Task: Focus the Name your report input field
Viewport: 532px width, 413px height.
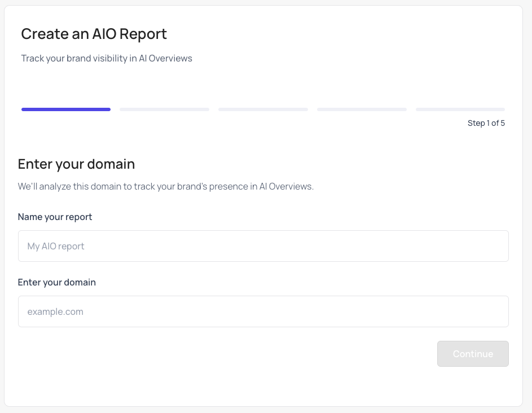Action: (263, 246)
